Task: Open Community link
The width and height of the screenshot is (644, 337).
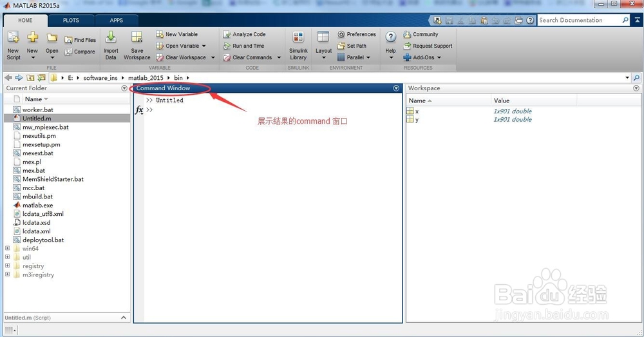Action: 421,35
